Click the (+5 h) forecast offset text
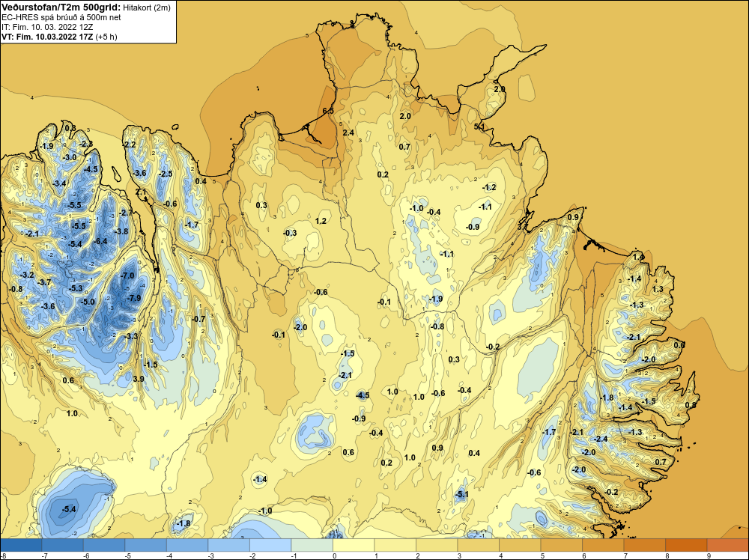 pos(106,36)
